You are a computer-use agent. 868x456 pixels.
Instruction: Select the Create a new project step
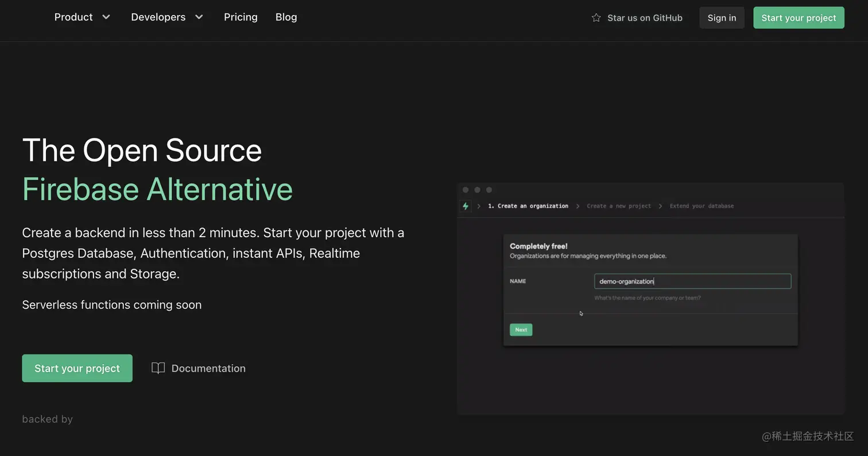click(619, 206)
